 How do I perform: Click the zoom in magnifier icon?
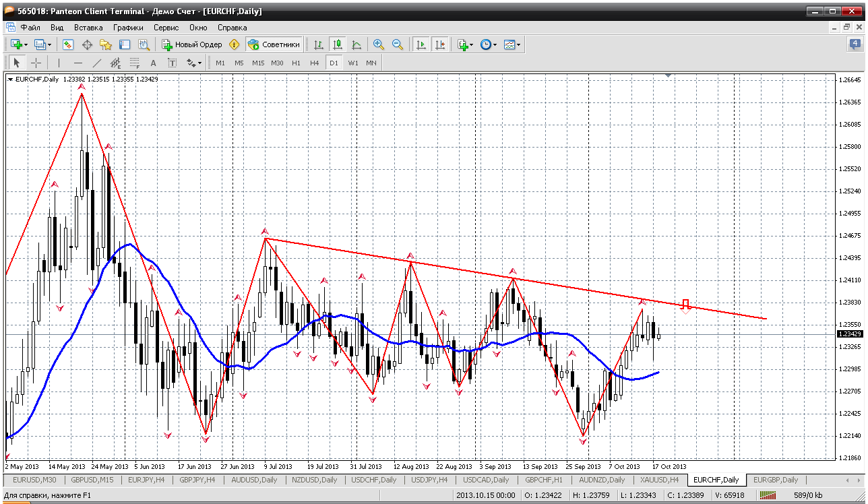point(379,44)
